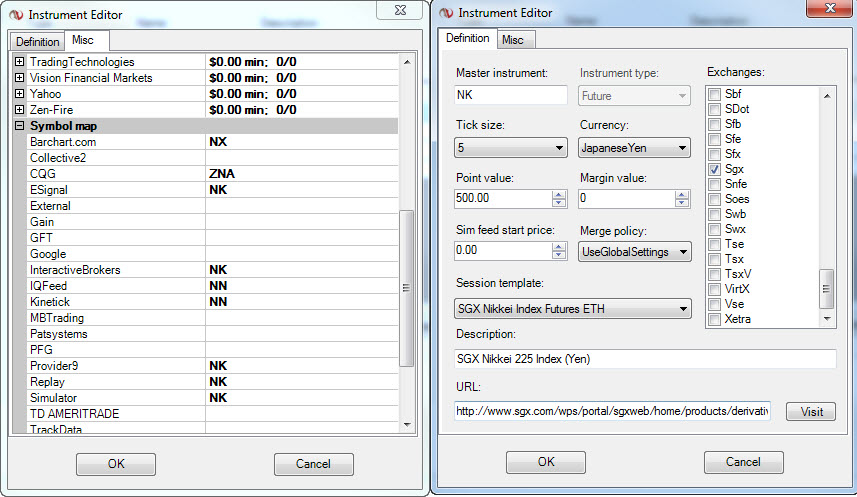
Task: Select the InteractiveBrokers symbol map row
Action: point(213,270)
